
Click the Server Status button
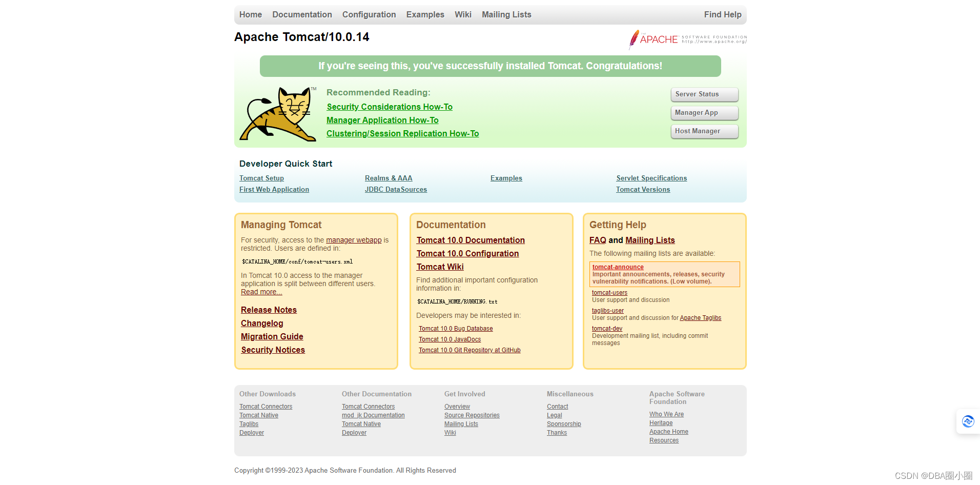705,94
